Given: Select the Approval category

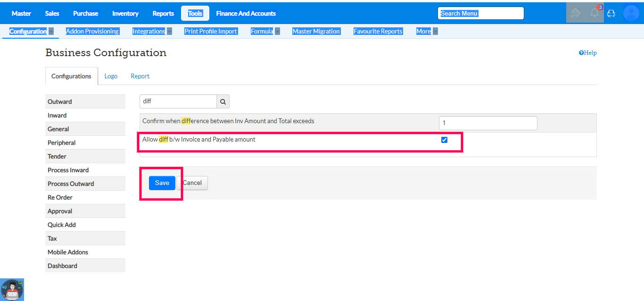Looking at the screenshot, I should coord(85,211).
